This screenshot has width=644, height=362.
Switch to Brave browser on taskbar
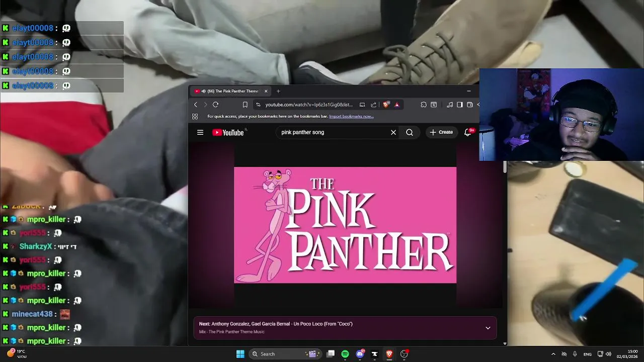(x=389, y=354)
